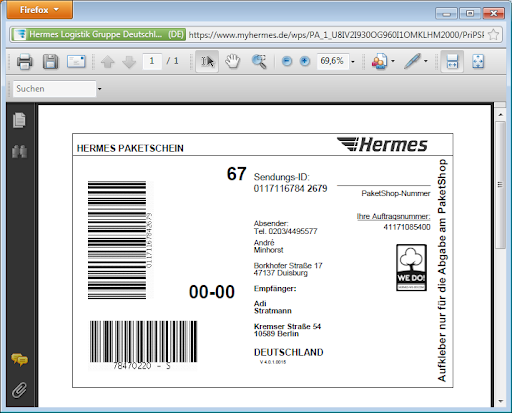This screenshot has height=413, width=512.
Task: Click the Hermes logo on the label
Action: (x=382, y=145)
